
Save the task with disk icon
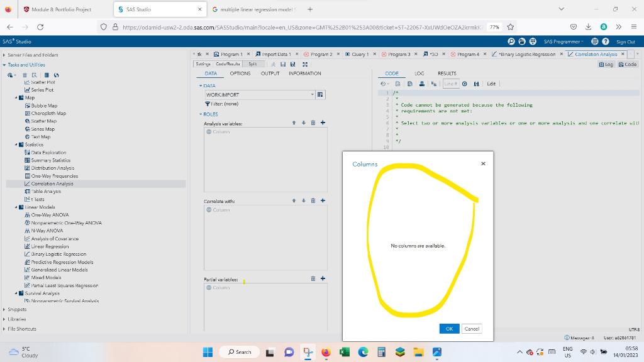(x=283, y=64)
